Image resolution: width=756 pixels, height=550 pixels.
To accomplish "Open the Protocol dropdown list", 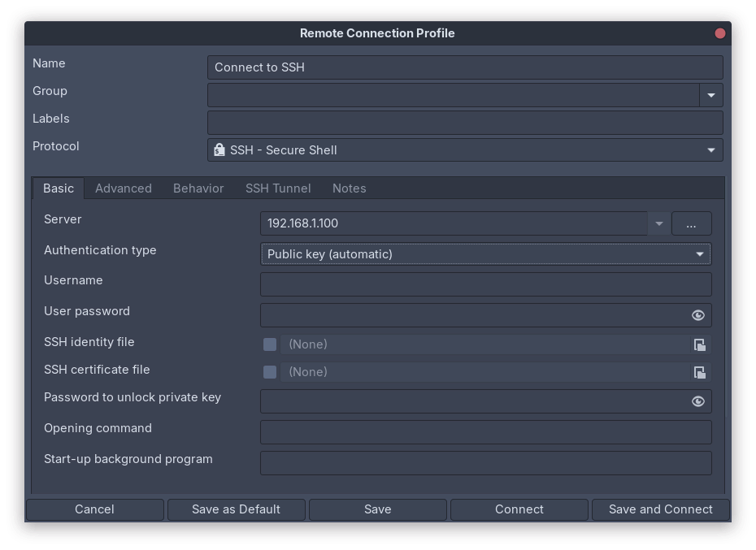I will [710, 150].
